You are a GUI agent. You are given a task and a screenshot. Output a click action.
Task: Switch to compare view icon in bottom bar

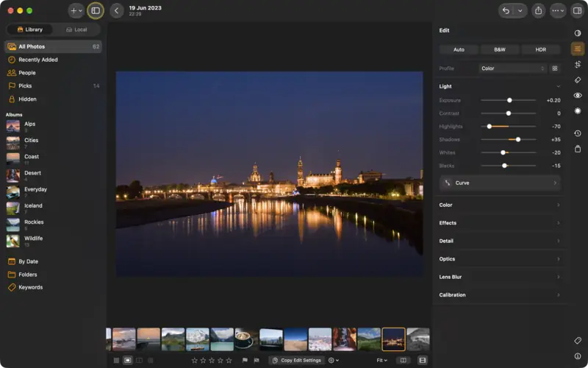[x=139, y=361]
